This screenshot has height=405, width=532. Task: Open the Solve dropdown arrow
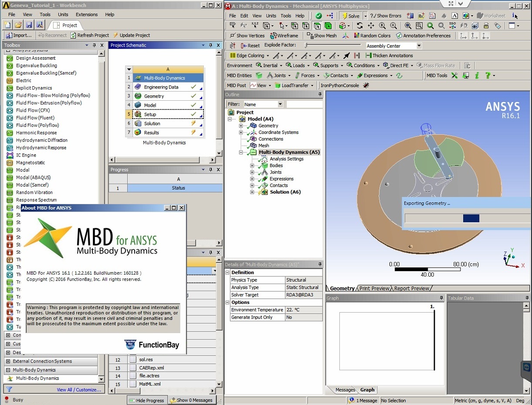click(x=366, y=16)
